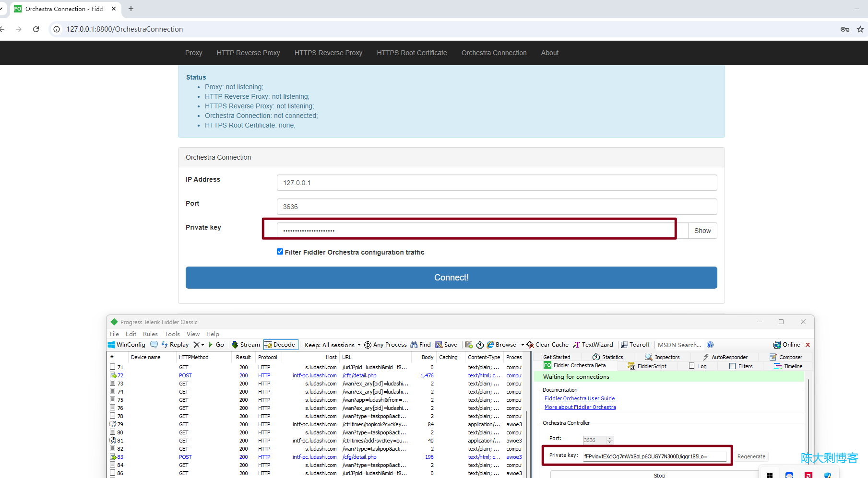Expand the Browse dropdown arrow

pyautogui.click(x=523, y=345)
